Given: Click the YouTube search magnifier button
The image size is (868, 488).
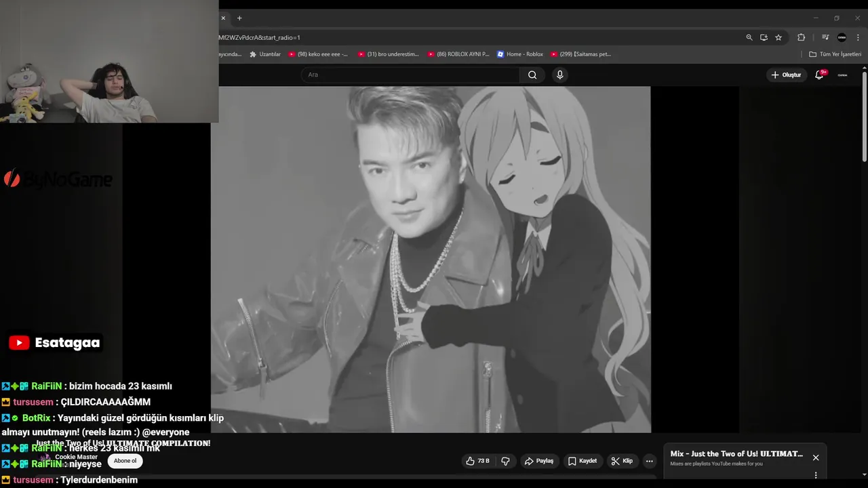Looking at the screenshot, I should [x=532, y=75].
